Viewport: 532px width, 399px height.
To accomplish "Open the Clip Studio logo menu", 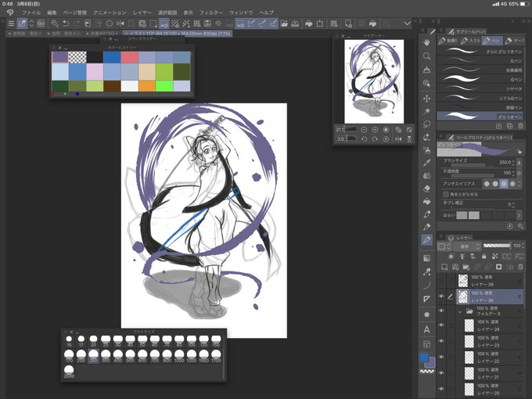I will point(10,13).
